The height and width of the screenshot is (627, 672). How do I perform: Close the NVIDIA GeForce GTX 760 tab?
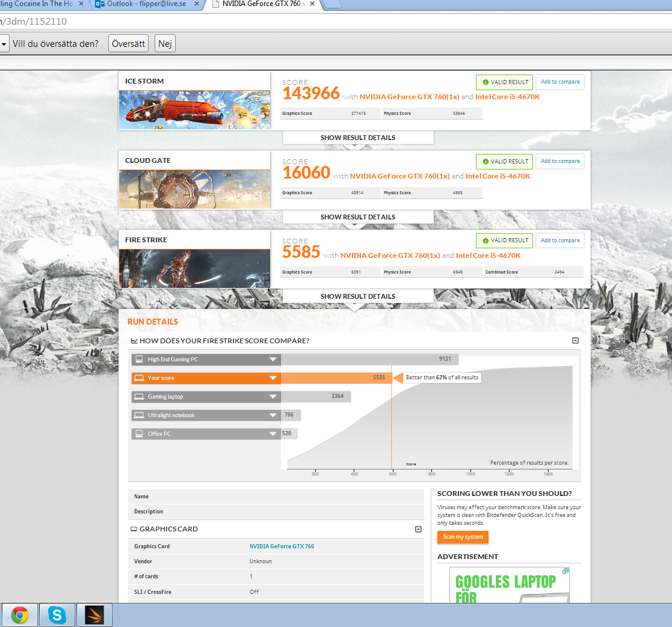[312, 4]
